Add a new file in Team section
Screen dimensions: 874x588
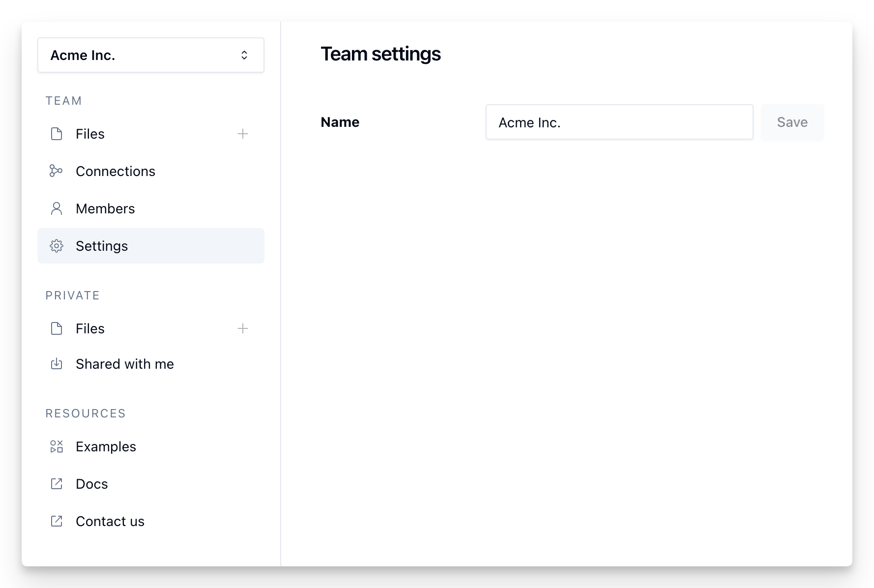pyautogui.click(x=243, y=134)
